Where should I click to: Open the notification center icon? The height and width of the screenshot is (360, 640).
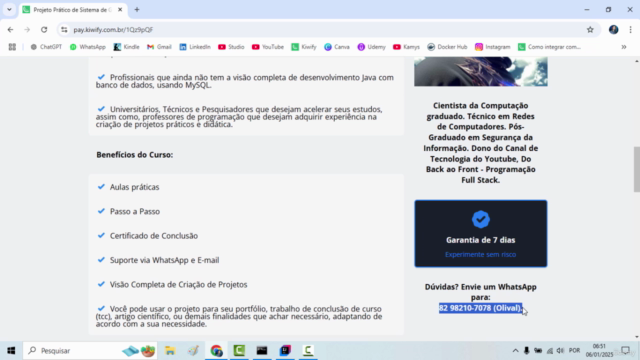click(x=625, y=351)
